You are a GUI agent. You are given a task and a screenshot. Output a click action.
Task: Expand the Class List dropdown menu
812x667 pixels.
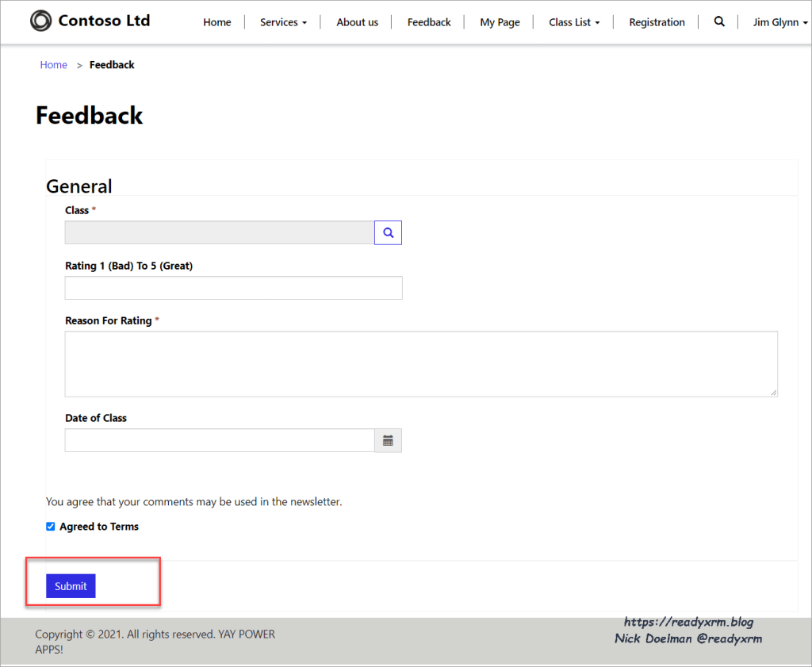tap(574, 22)
